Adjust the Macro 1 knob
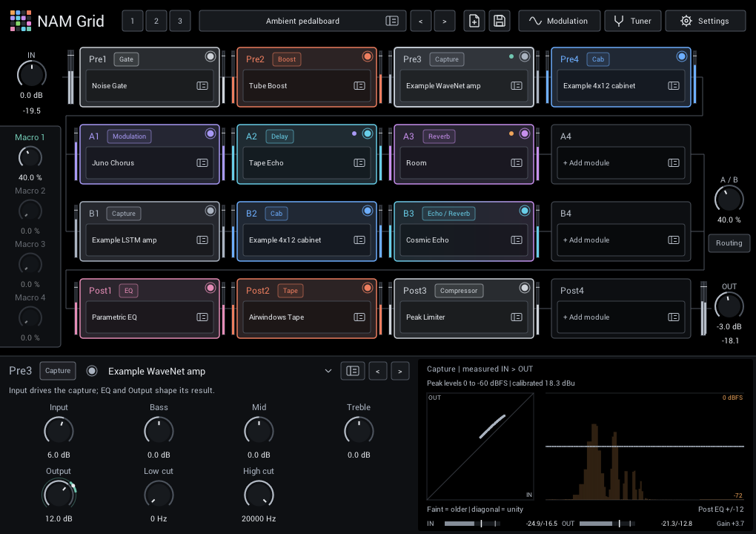 point(30,157)
